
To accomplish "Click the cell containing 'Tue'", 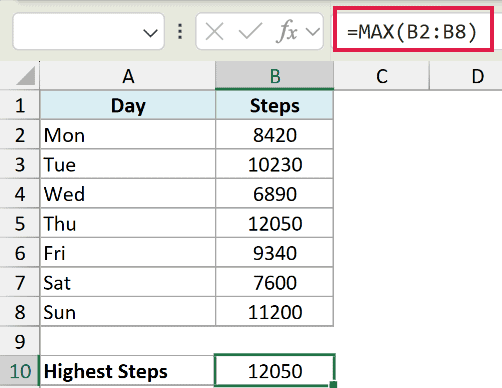I will tap(128, 164).
